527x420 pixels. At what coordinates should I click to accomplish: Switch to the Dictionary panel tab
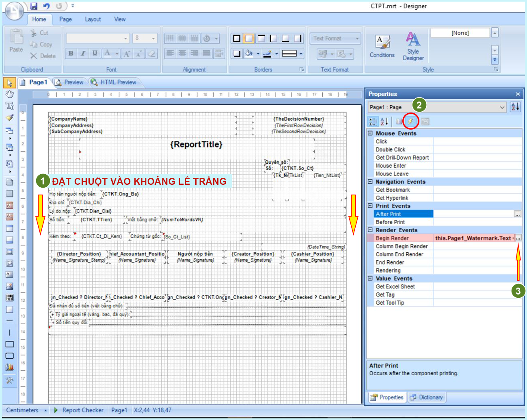pyautogui.click(x=426, y=397)
